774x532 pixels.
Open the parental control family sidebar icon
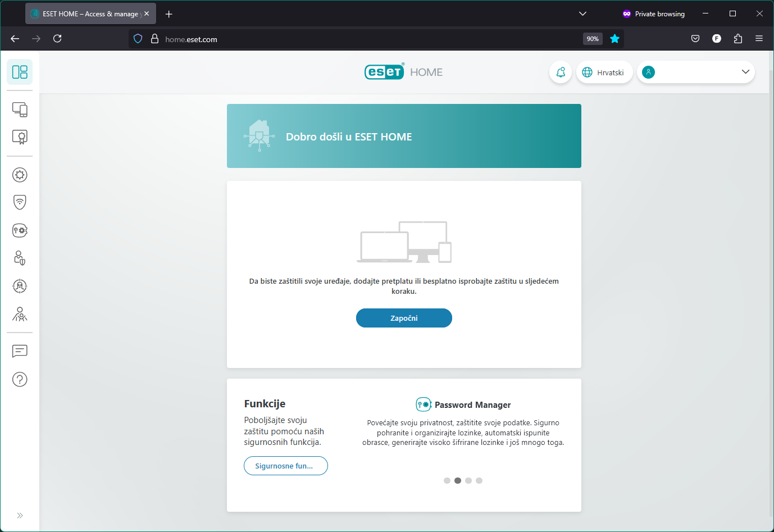pos(20,314)
